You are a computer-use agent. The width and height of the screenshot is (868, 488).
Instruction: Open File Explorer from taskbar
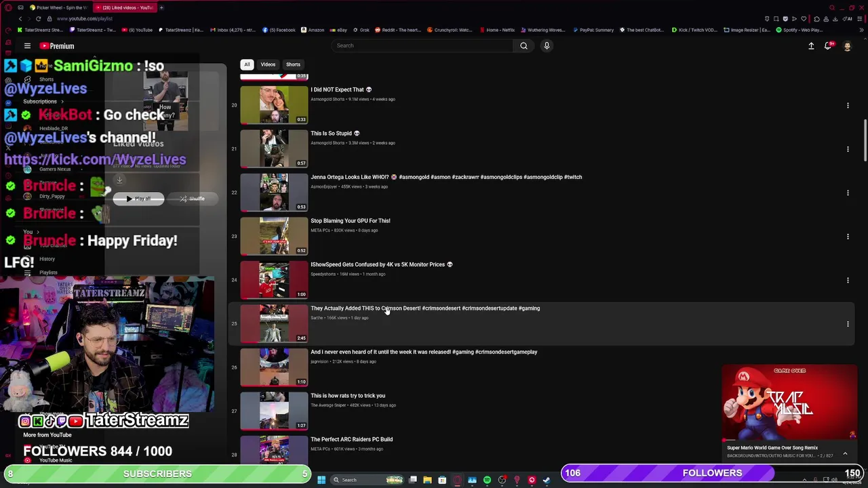click(427, 480)
